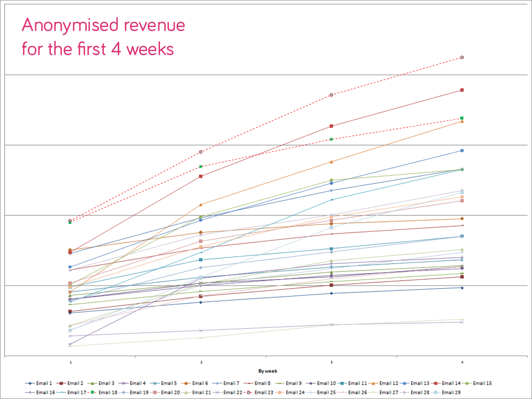Select Email 23's week 2 red circle marker
Image resolution: width=532 pixels, height=399 pixels.
pyautogui.click(x=201, y=152)
